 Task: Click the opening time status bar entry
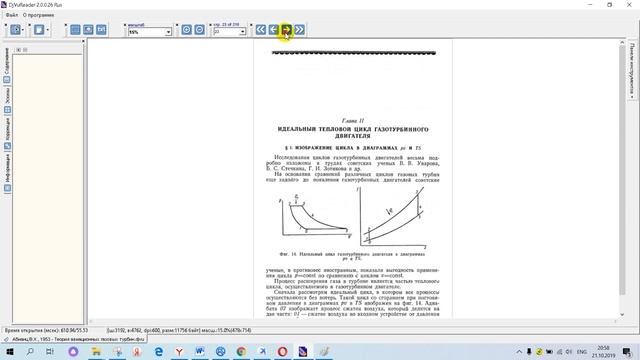tap(46, 330)
